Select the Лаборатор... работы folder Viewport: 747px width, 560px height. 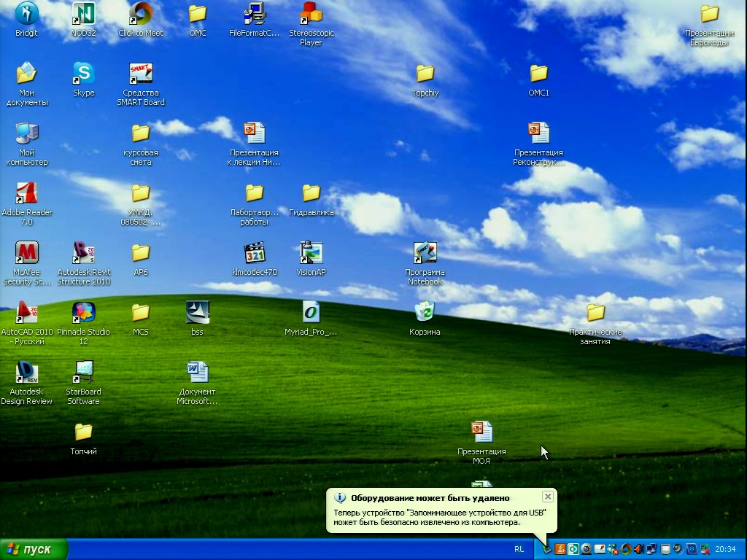[x=254, y=203]
